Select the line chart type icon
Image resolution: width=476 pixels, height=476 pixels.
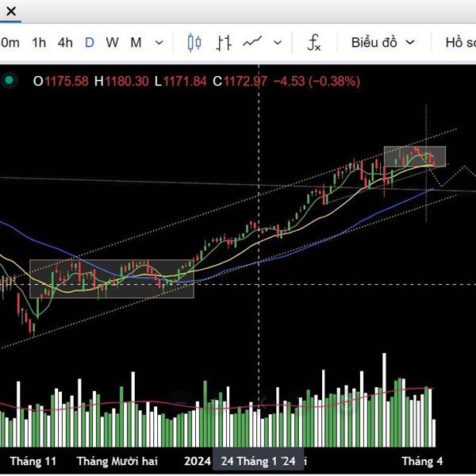[x=252, y=41]
